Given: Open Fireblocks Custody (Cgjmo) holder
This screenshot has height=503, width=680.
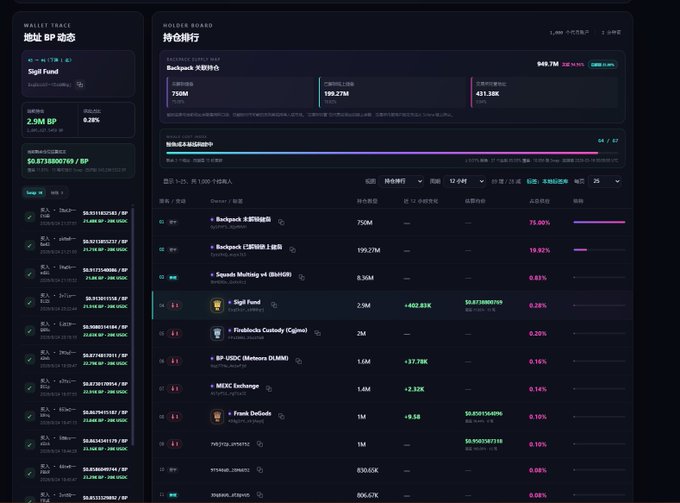Looking at the screenshot, I should 270,330.
